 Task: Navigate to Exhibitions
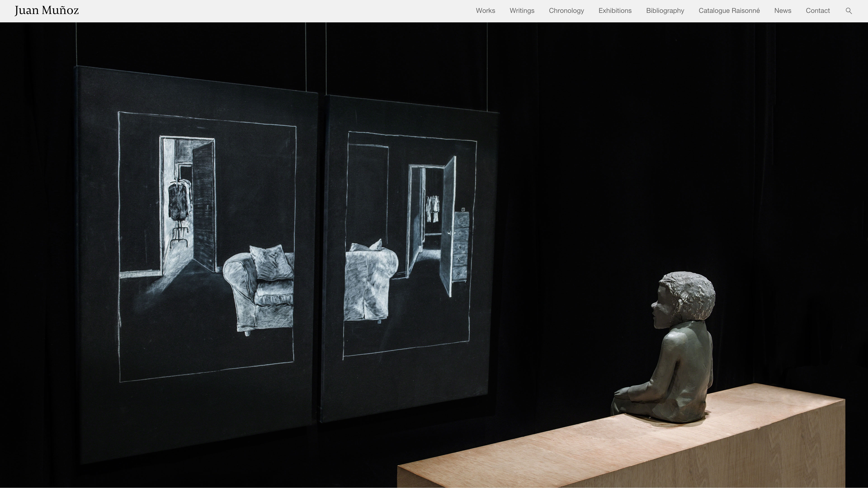pos(615,11)
